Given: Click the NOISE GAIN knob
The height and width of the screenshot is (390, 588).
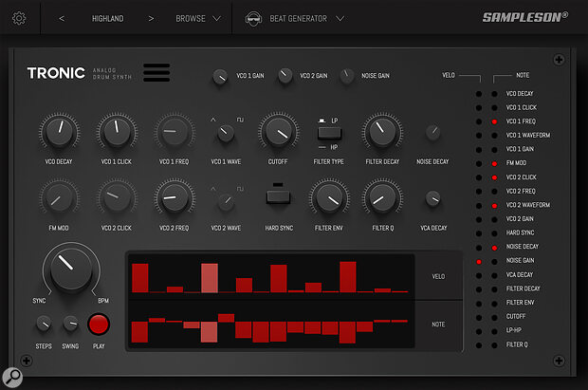Looking at the screenshot, I should [x=347, y=76].
